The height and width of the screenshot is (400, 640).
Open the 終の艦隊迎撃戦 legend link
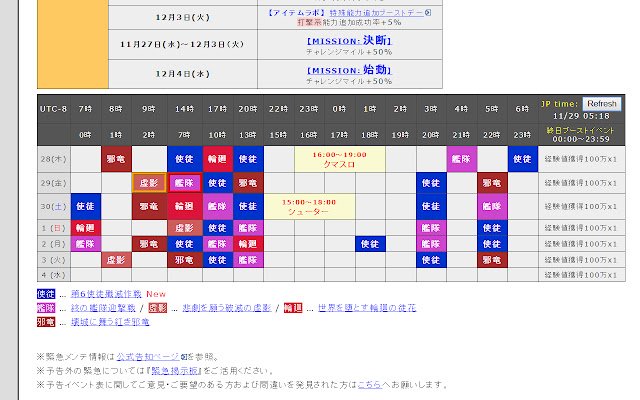tap(103, 308)
